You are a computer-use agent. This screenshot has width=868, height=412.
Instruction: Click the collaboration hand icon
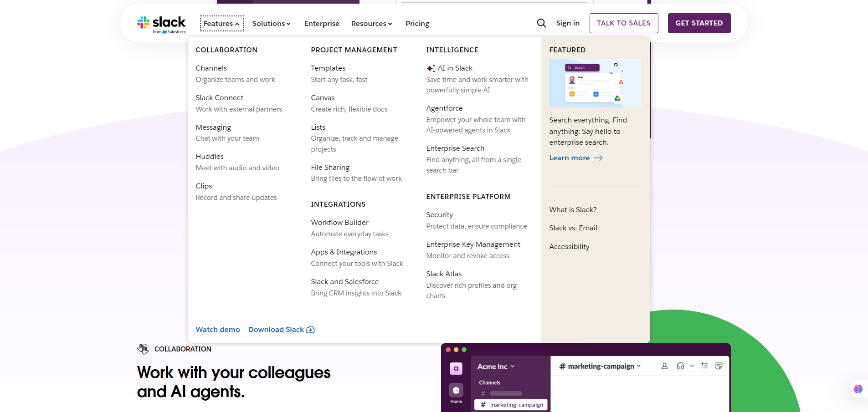(x=143, y=349)
